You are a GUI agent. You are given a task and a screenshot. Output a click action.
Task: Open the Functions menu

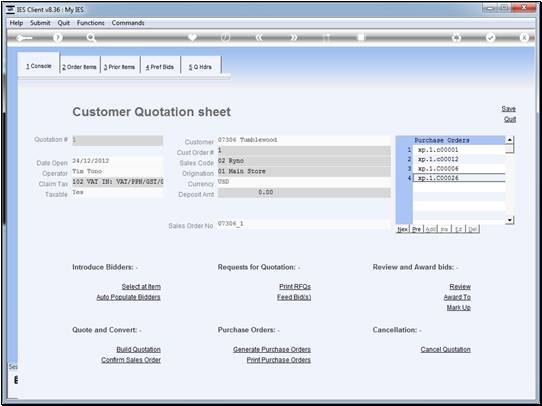[91, 23]
